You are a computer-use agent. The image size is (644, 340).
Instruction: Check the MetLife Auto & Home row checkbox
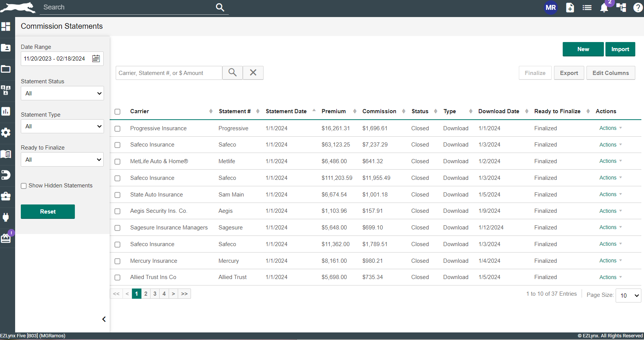[x=118, y=162]
